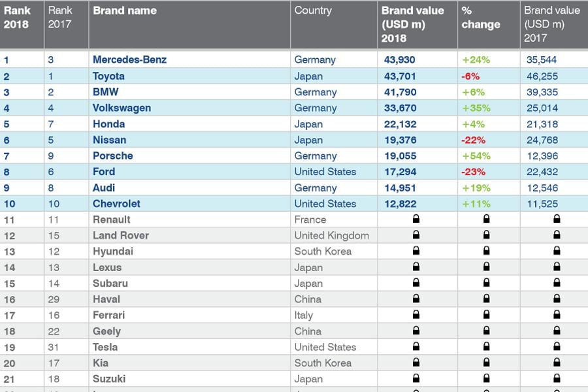
Task: Click the Country column header
Action: click(313, 11)
